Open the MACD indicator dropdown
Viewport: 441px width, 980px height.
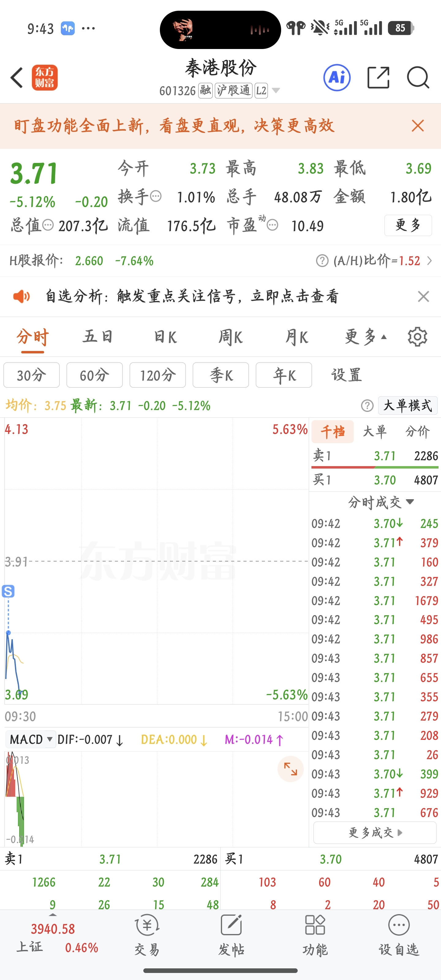click(31, 740)
